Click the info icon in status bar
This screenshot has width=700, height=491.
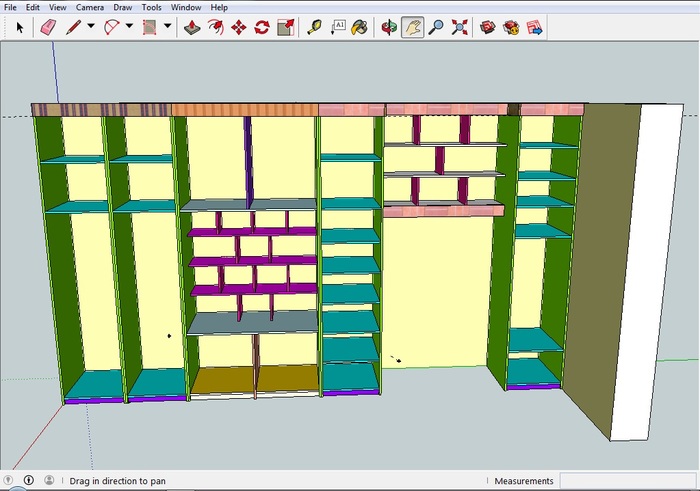coord(28,481)
